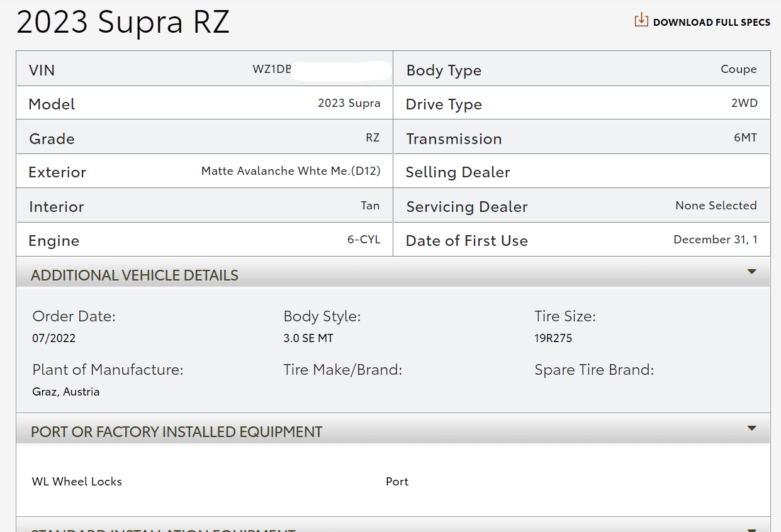Screen dimensions: 781x532
Task: Click the Servicing Dealer value None Selected
Action: [x=716, y=206]
